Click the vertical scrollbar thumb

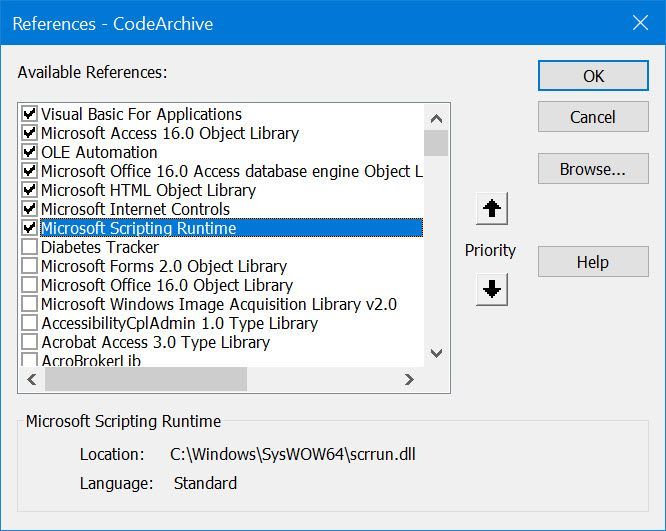436,143
